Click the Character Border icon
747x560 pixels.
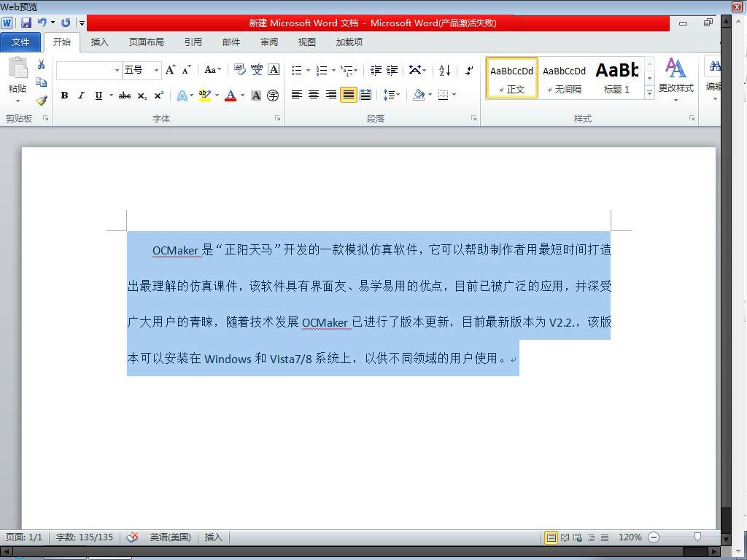pyautogui.click(x=274, y=70)
